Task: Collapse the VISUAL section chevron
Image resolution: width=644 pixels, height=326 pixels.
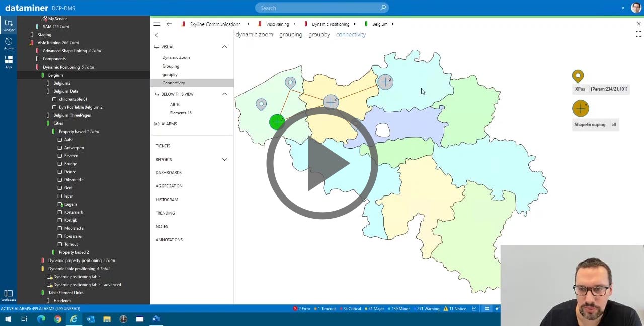Action: coord(225,46)
